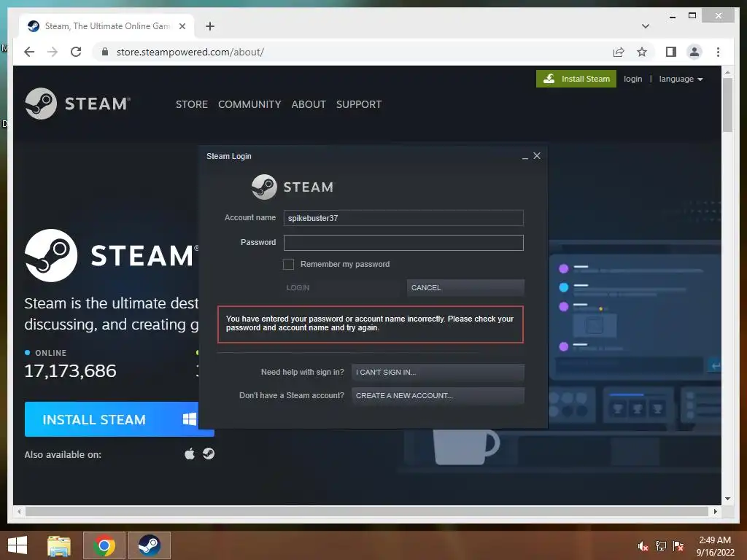Open the STORE menu
The image size is (747, 560).
click(192, 104)
